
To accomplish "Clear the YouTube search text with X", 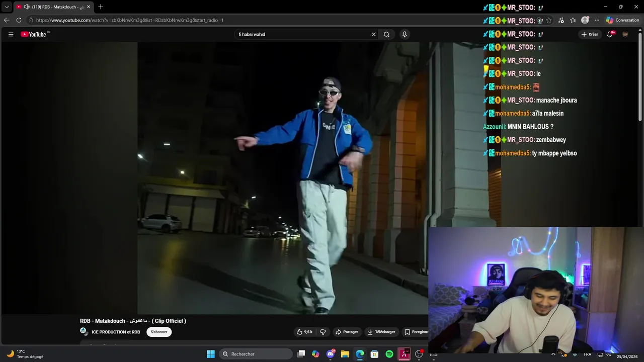I will tap(374, 34).
